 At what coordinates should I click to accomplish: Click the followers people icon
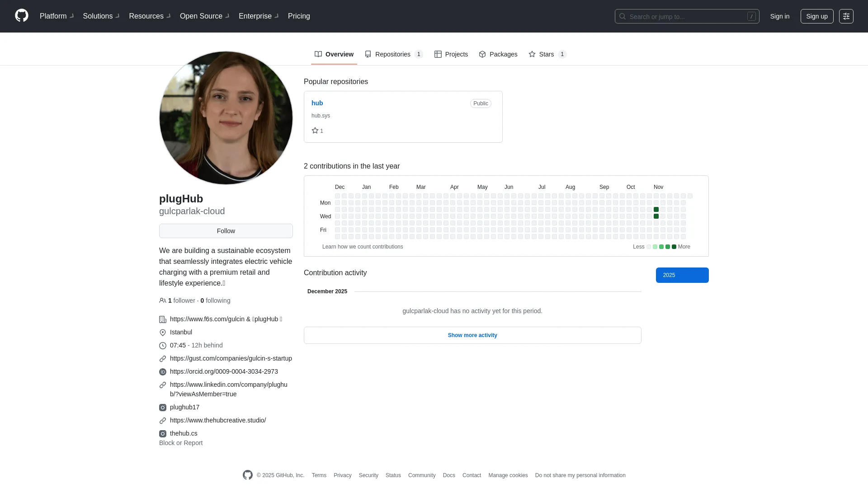coord(163,300)
